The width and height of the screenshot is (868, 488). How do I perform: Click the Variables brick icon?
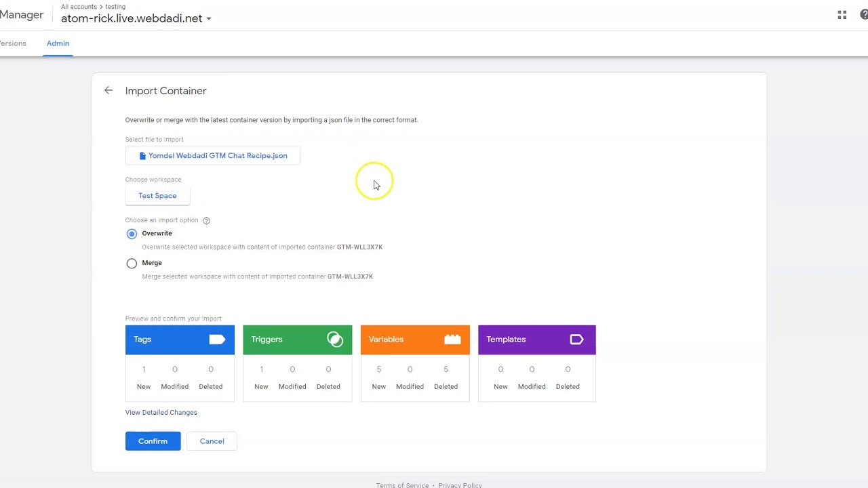tap(452, 340)
